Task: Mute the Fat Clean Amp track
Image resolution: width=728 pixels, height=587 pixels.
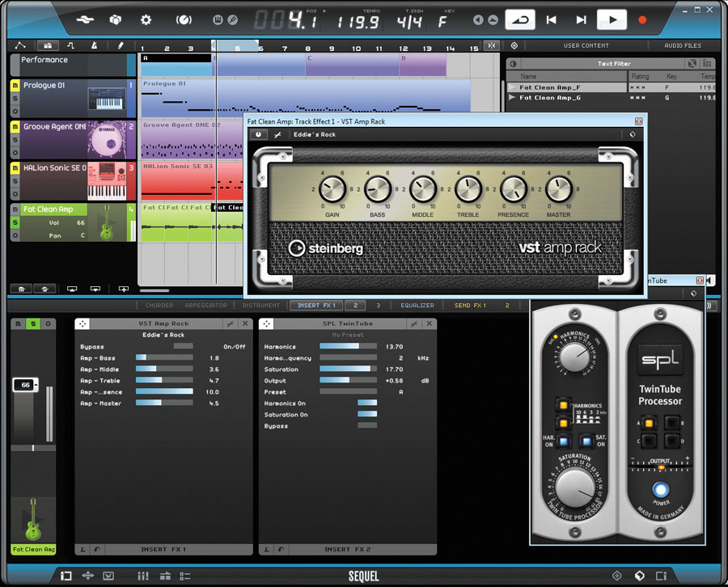Action: 15,209
